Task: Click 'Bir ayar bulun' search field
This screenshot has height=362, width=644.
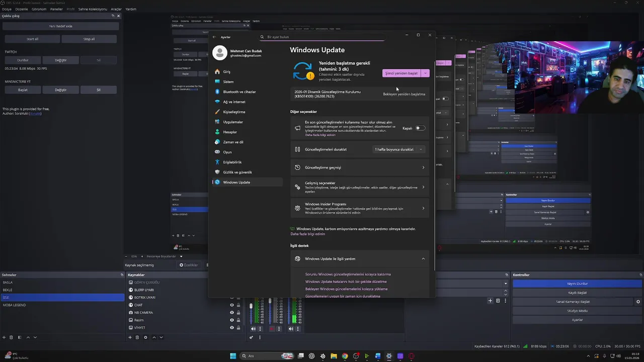Action: [x=322, y=37]
